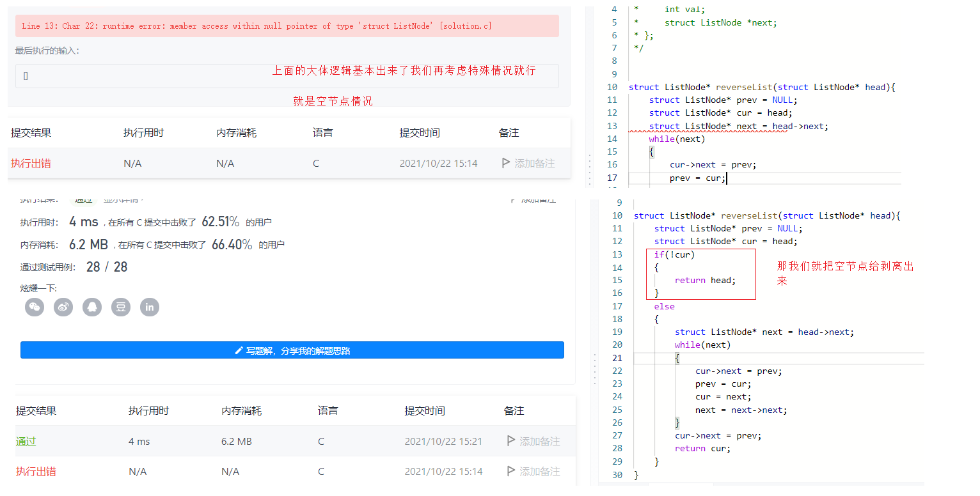Screen dimensions: 980x496
Task: Click the 62.51% runtime percentile value
Action: click(221, 222)
